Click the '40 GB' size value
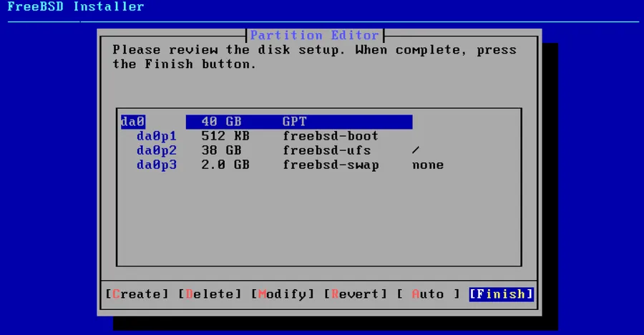 coord(221,122)
